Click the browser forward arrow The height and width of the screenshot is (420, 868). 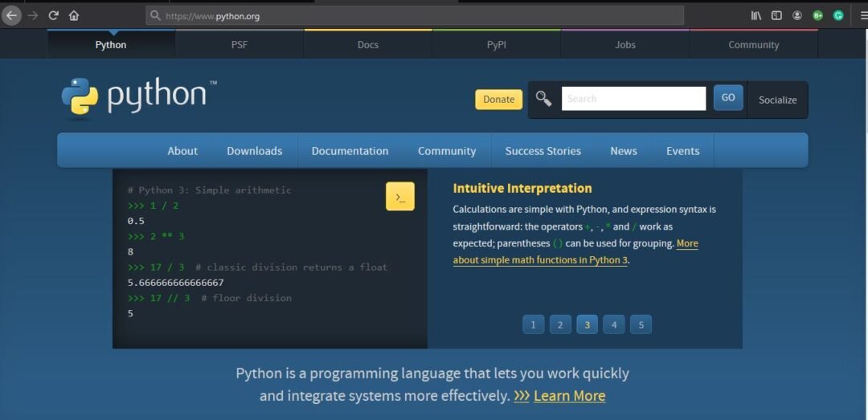point(33,15)
